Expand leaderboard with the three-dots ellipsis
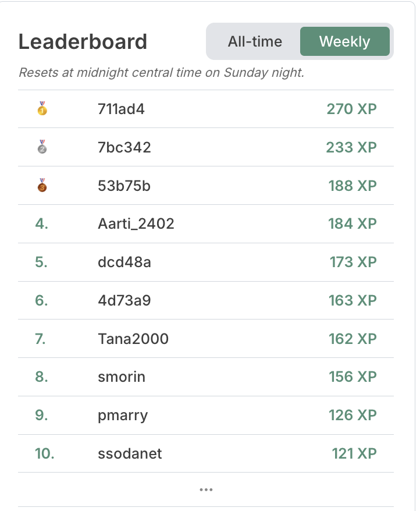Screen dimensions: 420x511 (x=206, y=489)
